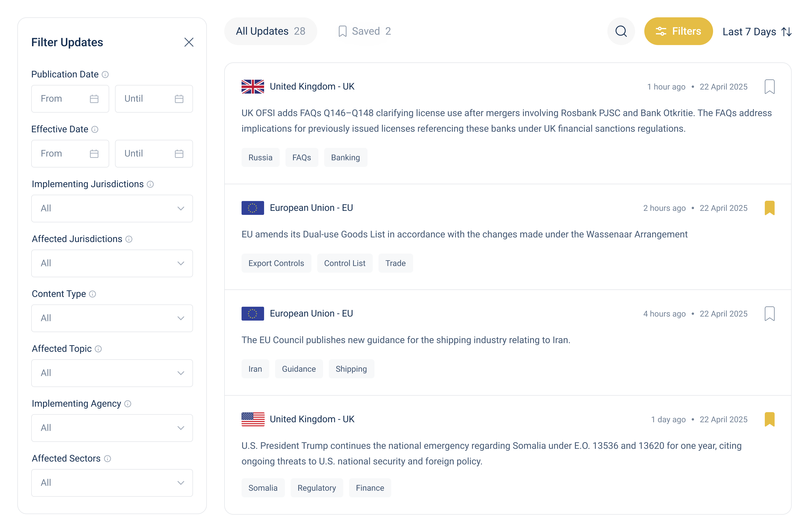Click Affected Sectors info icon
Screen dimensions: 809x532
click(107, 459)
